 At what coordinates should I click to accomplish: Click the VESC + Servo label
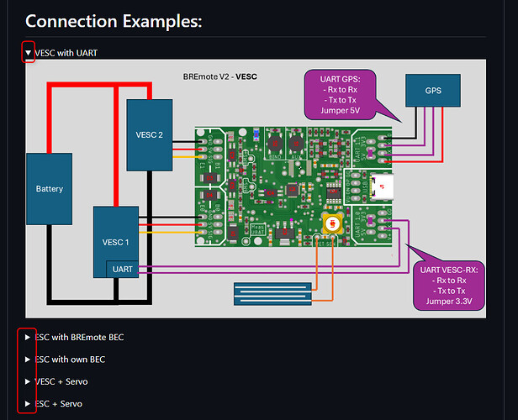coord(61,381)
